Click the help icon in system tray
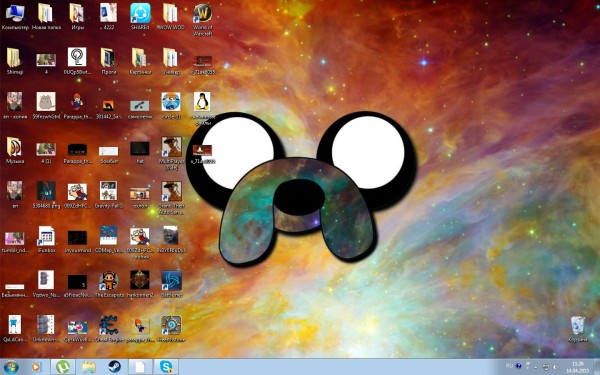Screen dimensions: 600x375 (x=518, y=366)
